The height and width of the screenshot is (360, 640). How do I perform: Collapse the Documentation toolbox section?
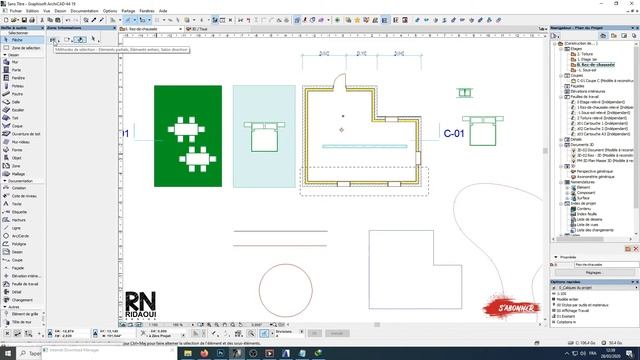5,181
